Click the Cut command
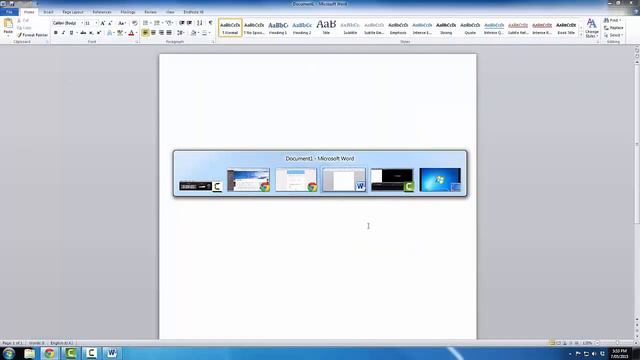 click(x=23, y=20)
